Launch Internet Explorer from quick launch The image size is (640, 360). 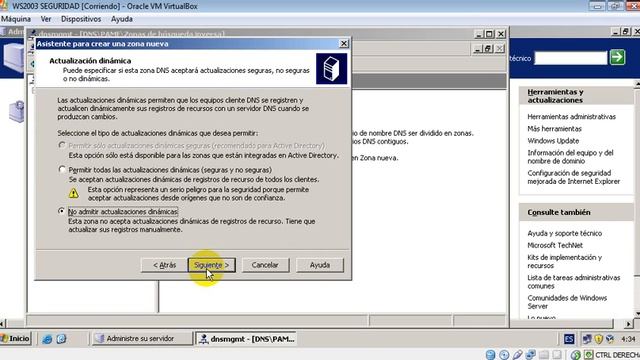[x=47, y=339]
